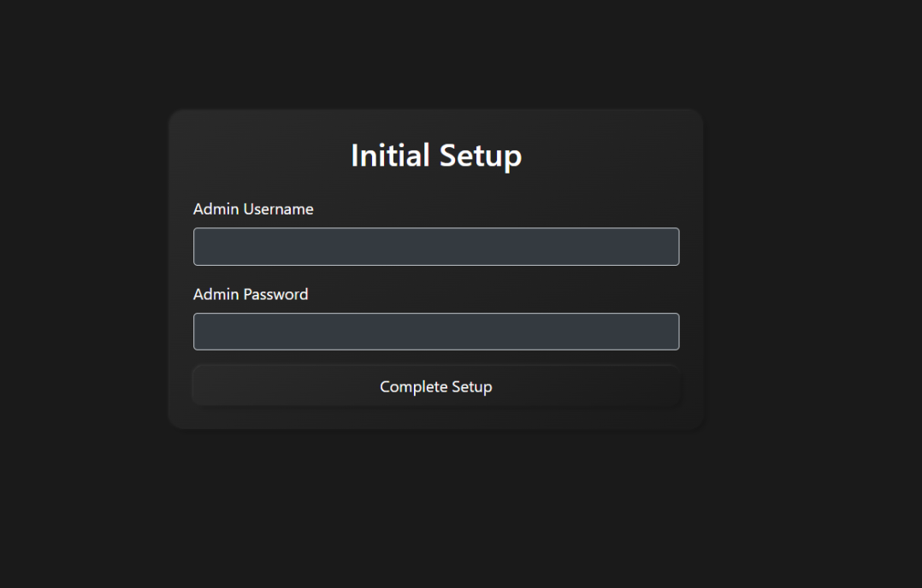Click the "Admin Password" label text

pyautogui.click(x=251, y=295)
